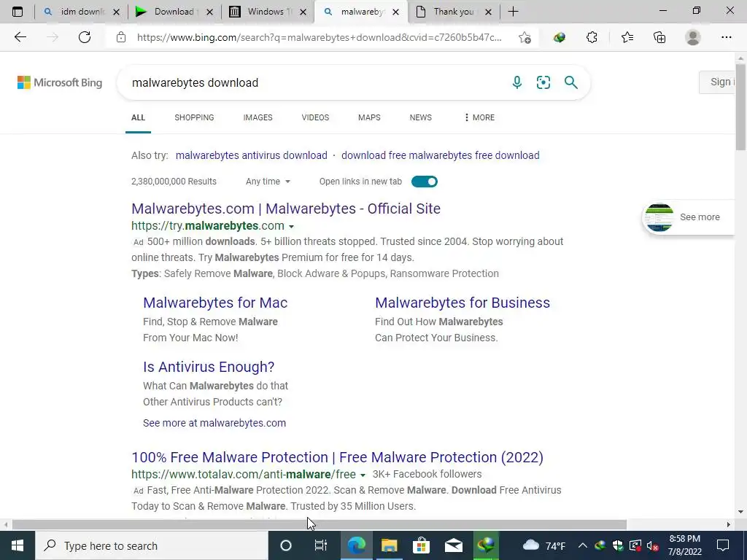
Task: Open Microsoft Store from taskbar
Action: point(421,545)
